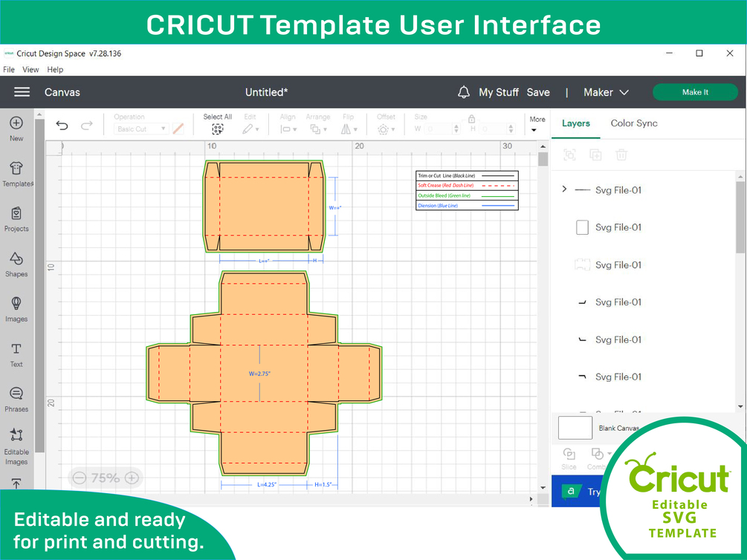747x560 pixels.
Task: Click the Redo arrow
Action: pyautogui.click(x=87, y=126)
